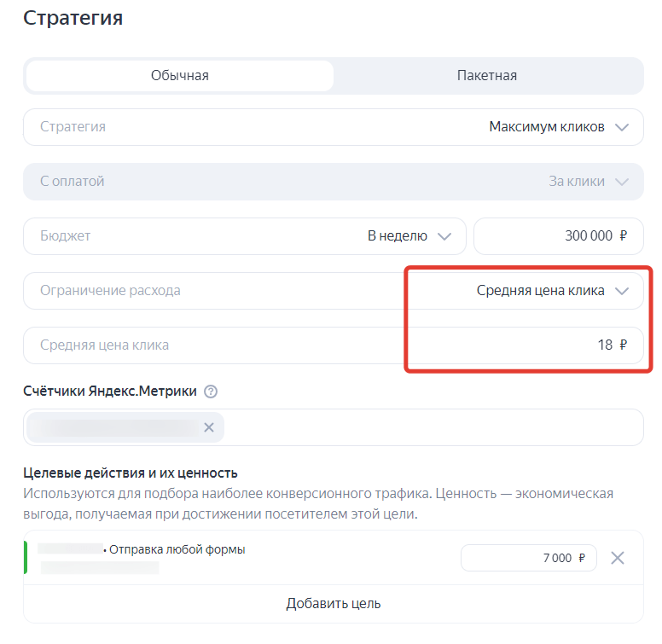Image resolution: width=662 pixels, height=644 pixels.
Task: Click the chevron arrow beside За клики
Action: [622, 182]
